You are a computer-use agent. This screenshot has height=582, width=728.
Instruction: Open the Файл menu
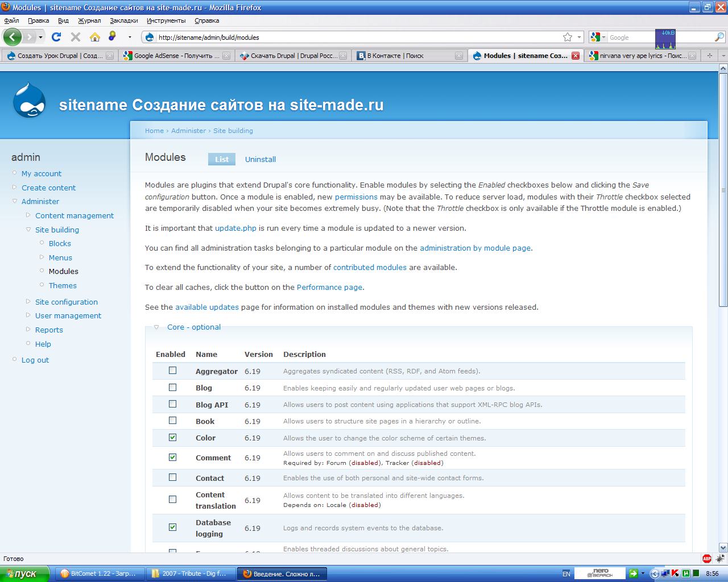coord(11,20)
